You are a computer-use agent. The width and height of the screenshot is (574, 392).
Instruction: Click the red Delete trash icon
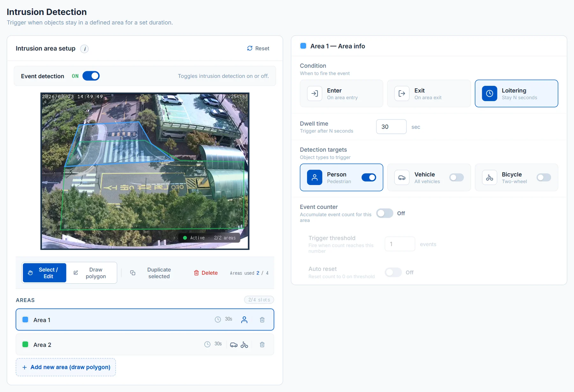(196, 273)
